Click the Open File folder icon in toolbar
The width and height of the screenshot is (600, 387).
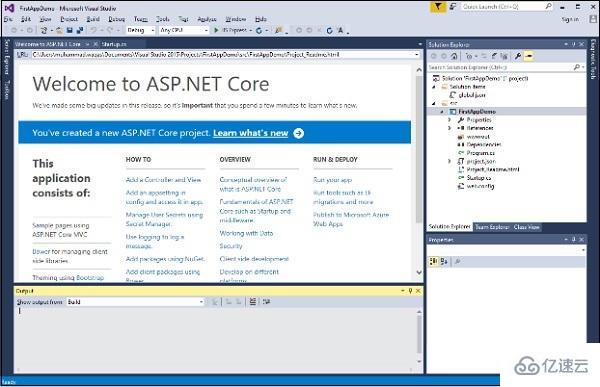tap(59, 30)
